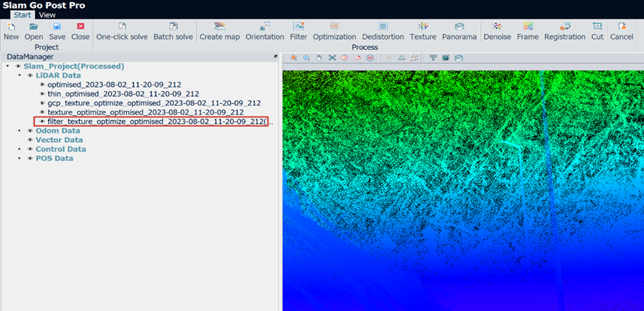Launch the Registration tool
Viewport: 644px width, 311px height.
click(565, 32)
